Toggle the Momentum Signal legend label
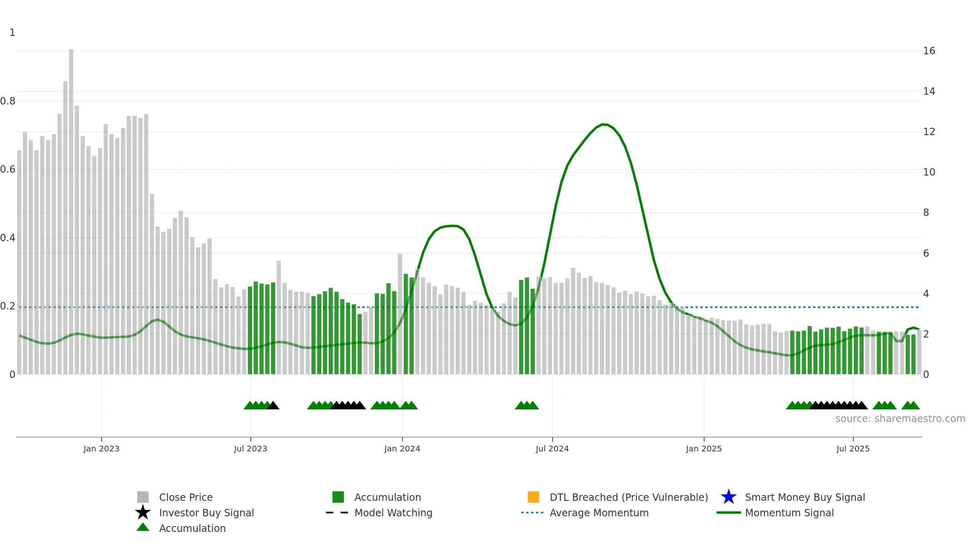This screenshot has width=980, height=551. [789, 513]
